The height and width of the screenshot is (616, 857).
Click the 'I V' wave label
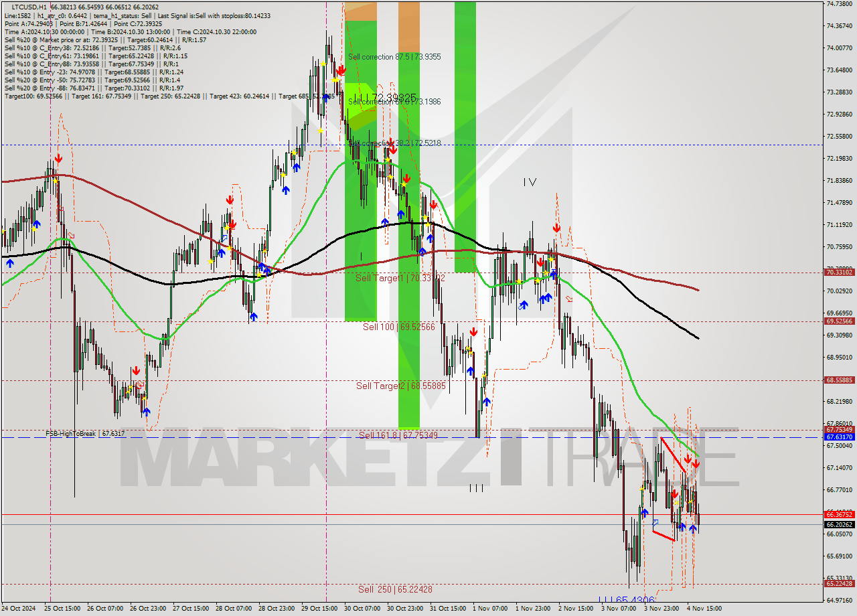tap(530, 181)
